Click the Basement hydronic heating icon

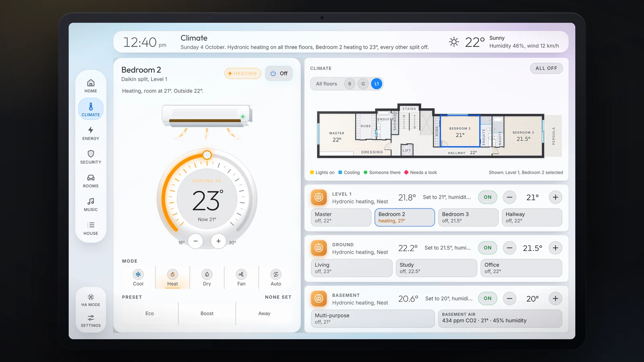coord(319,299)
